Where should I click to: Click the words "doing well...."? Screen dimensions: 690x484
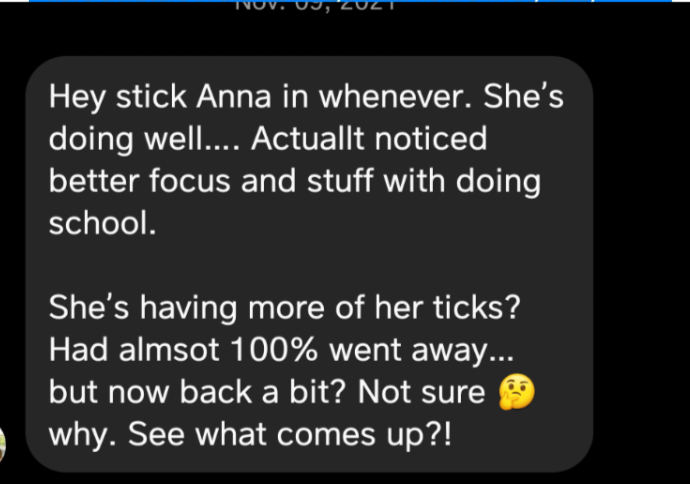click(144, 140)
